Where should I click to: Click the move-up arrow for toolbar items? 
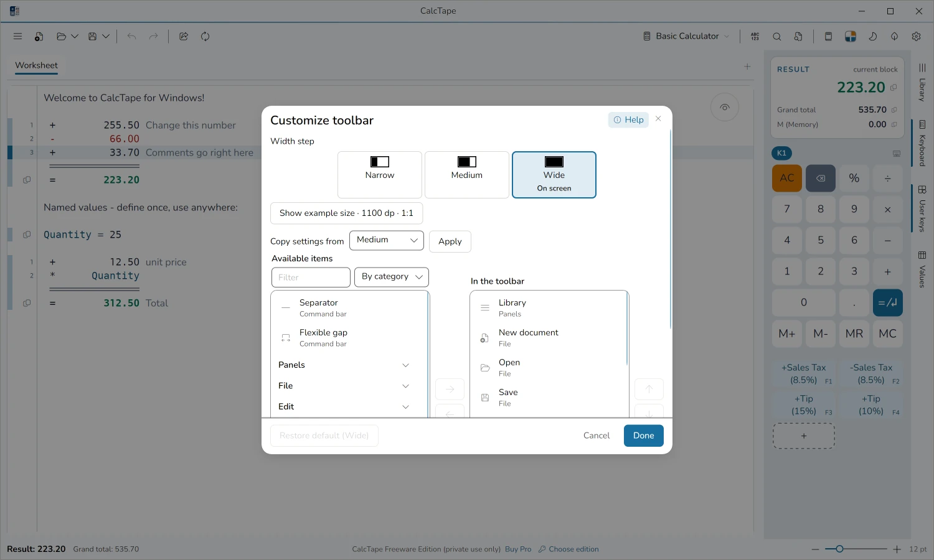pyautogui.click(x=649, y=389)
